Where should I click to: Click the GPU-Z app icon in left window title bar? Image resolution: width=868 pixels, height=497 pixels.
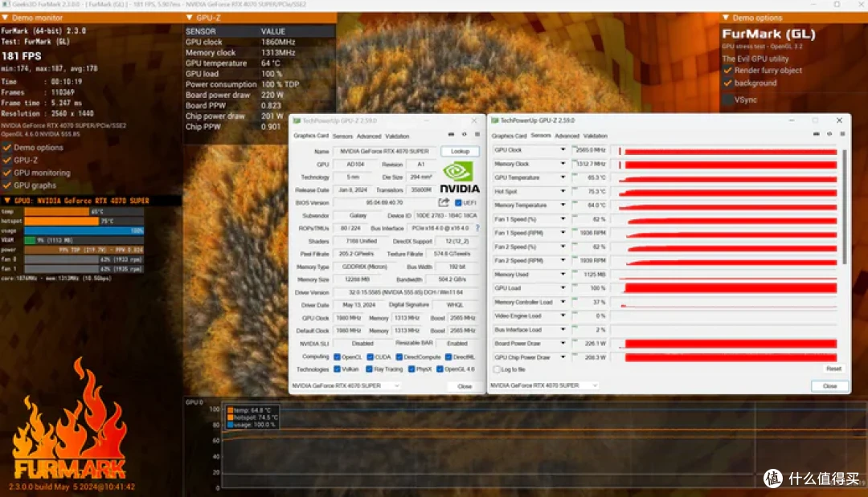[x=297, y=120]
